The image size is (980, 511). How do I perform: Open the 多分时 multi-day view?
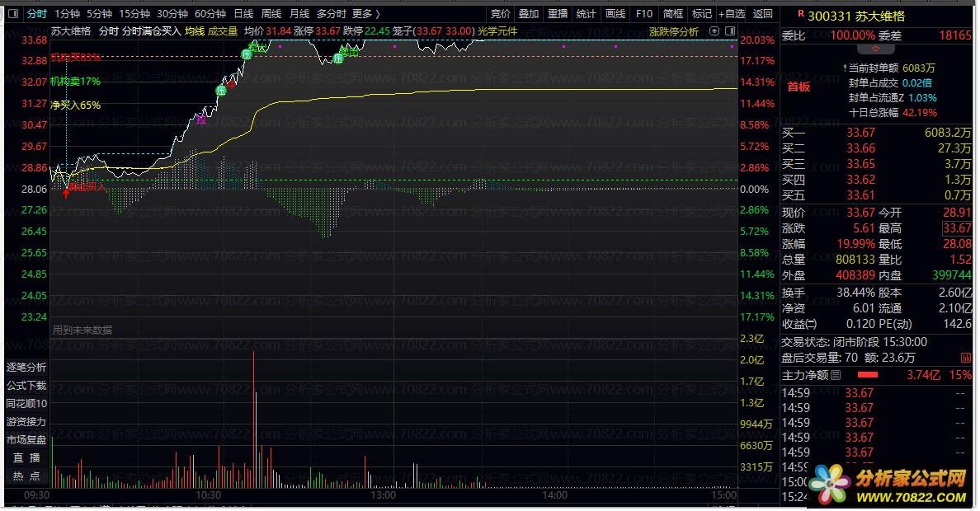(x=332, y=14)
